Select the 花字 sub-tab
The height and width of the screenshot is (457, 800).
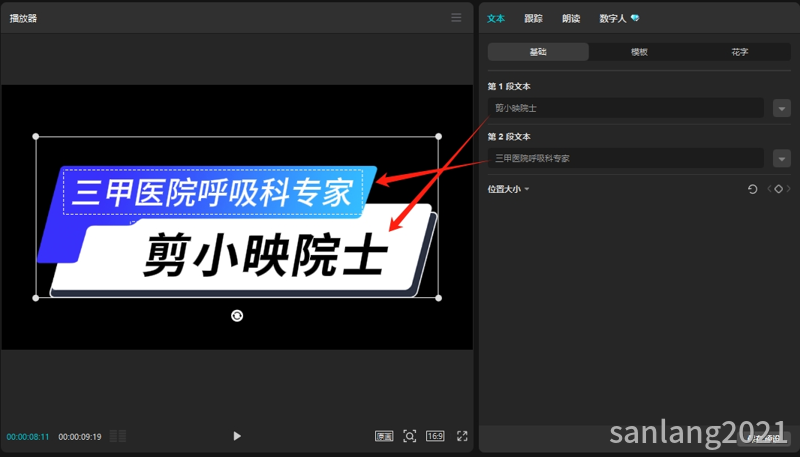point(740,52)
